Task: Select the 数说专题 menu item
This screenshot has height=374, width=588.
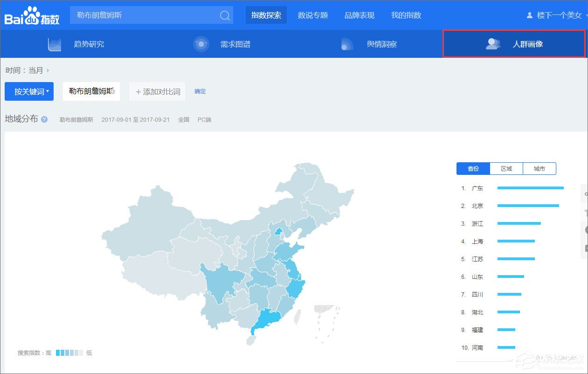Action: [x=312, y=14]
